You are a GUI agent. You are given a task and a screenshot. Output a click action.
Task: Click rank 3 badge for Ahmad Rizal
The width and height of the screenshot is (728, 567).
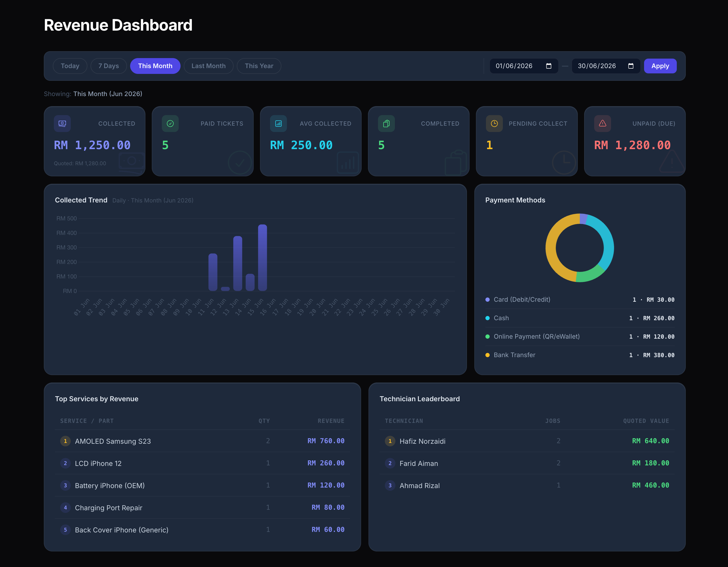coord(390,485)
